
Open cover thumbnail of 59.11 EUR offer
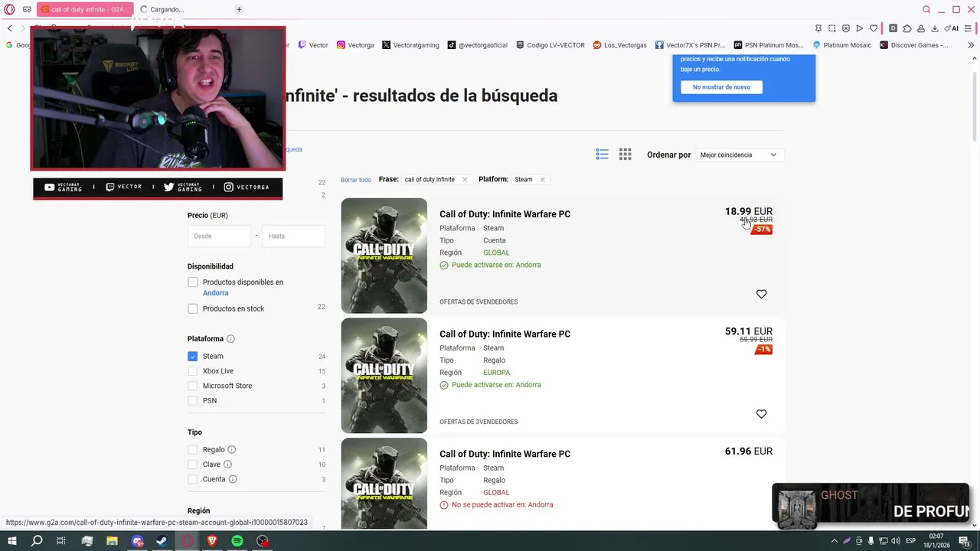click(384, 376)
